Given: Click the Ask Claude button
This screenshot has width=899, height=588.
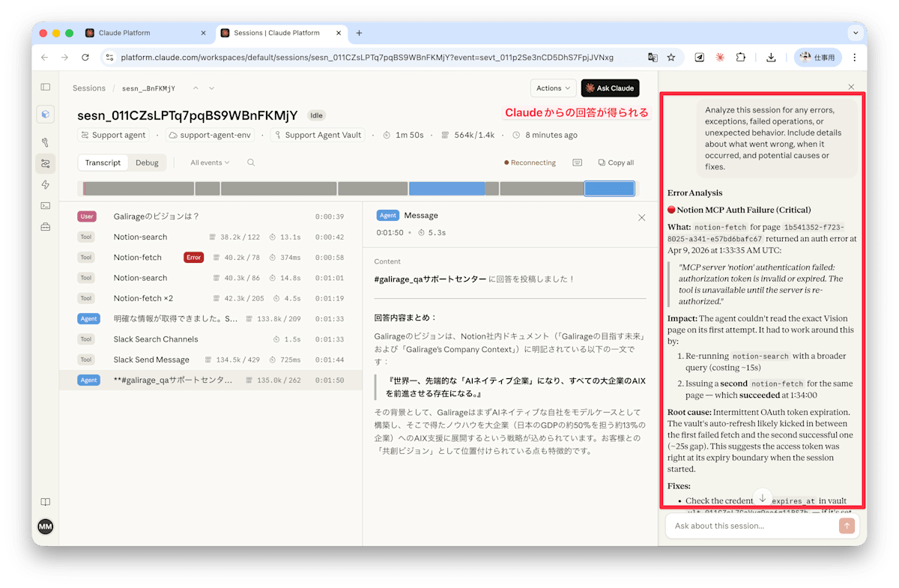Looking at the screenshot, I should click(611, 88).
